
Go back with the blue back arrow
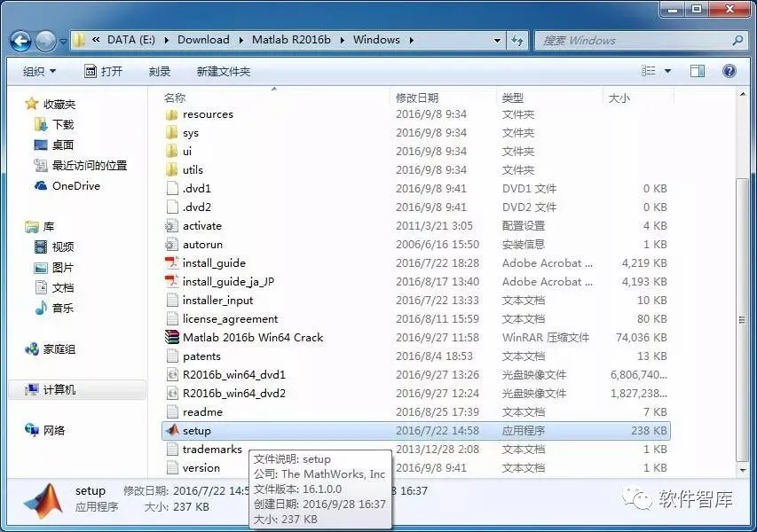click(20, 41)
